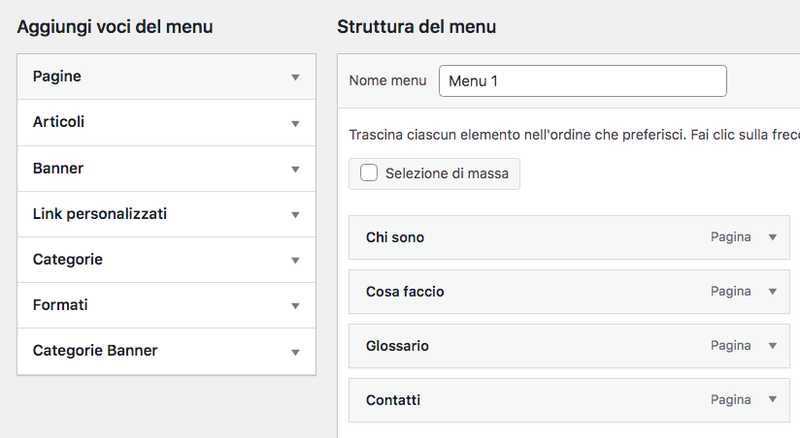Expand Categorie Banner arrow
The height and width of the screenshot is (438, 800).
click(295, 352)
